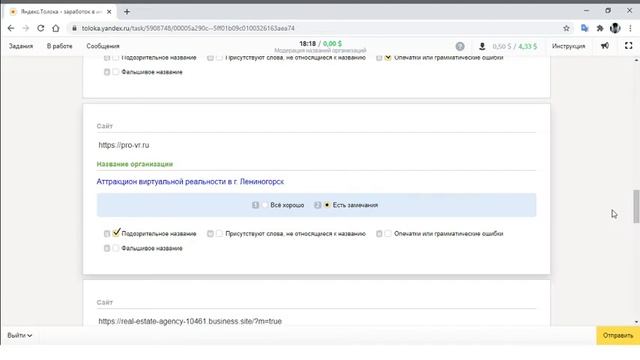
Task: Select the "Есть замечания" radio option
Action: pyautogui.click(x=327, y=205)
